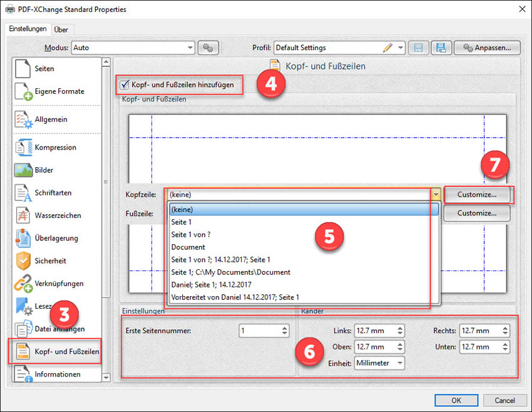Image resolution: width=532 pixels, height=412 pixels.
Task: Select 'Seite 1 von ?; 14.12.2017; Seite 1'
Action: 304,260
